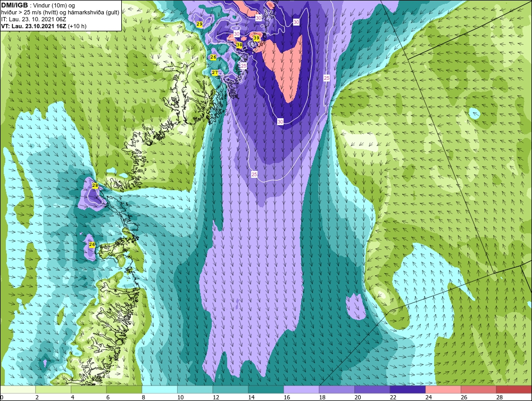Click the legend scale value 20

358,397
